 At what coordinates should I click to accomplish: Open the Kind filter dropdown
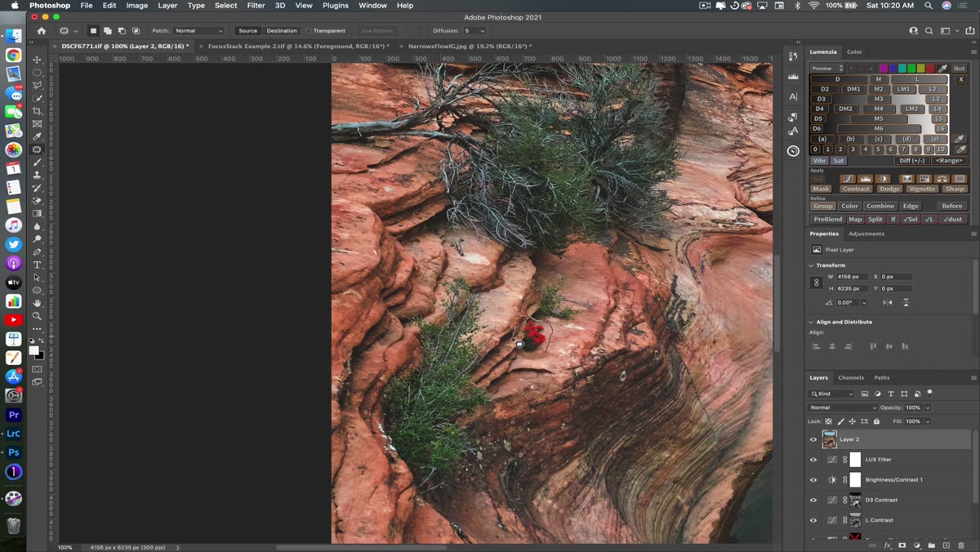pos(831,394)
